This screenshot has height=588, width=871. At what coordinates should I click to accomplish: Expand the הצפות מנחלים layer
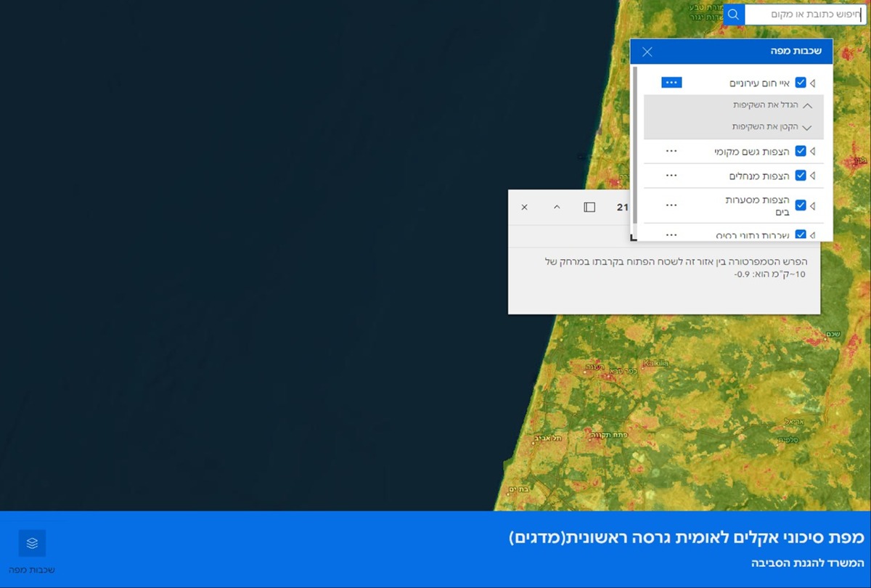click(814, 176)
